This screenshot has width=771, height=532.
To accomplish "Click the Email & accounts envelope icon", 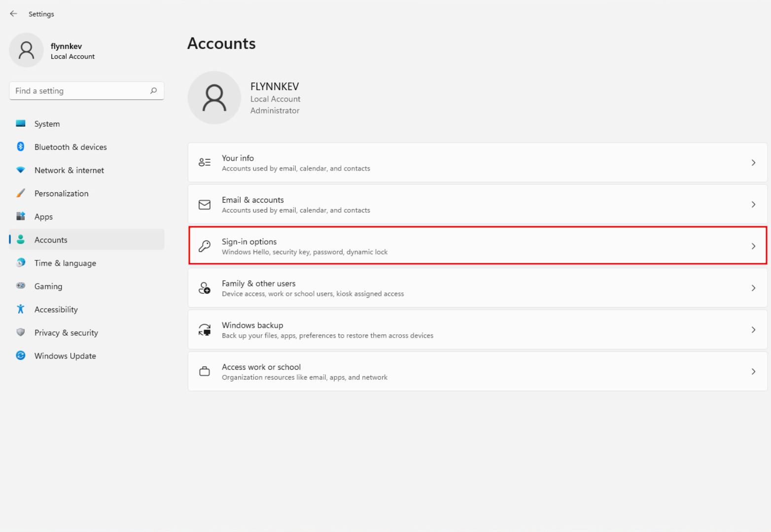I will [205, 205].
